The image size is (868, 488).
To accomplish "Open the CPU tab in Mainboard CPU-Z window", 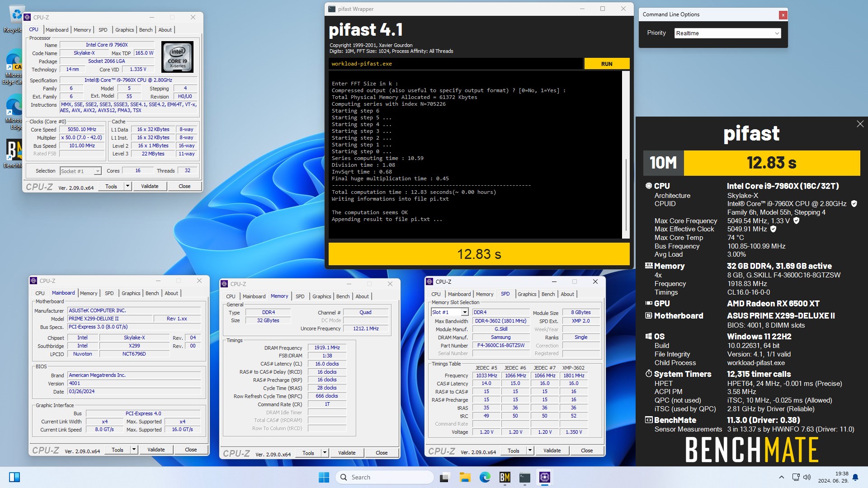I will coord(40,293).
